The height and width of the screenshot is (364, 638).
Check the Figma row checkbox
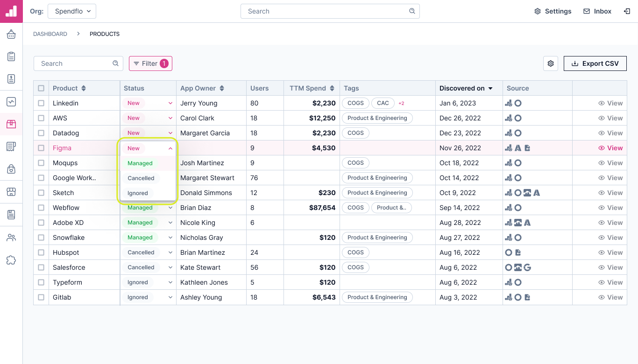[x=41, y=148]
